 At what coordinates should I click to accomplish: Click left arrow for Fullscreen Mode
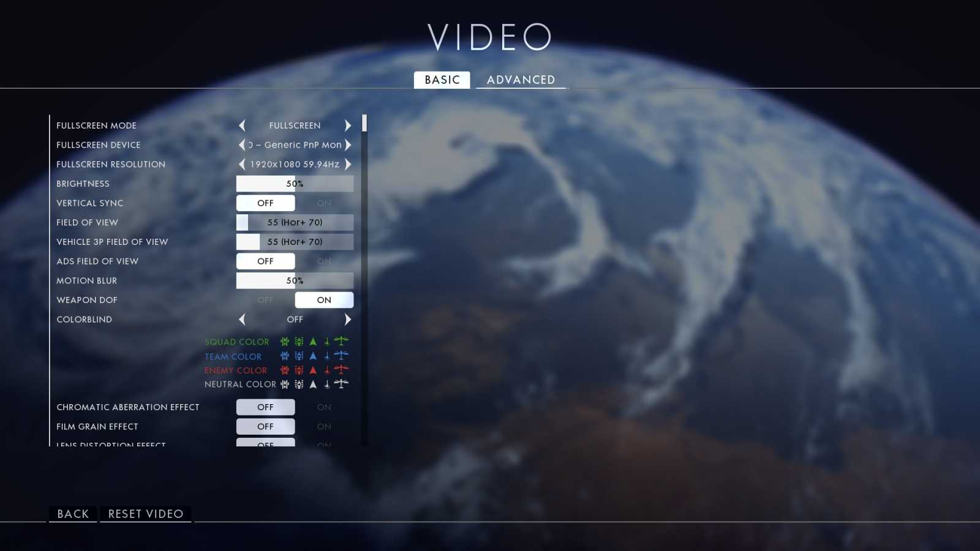point(242,126)
